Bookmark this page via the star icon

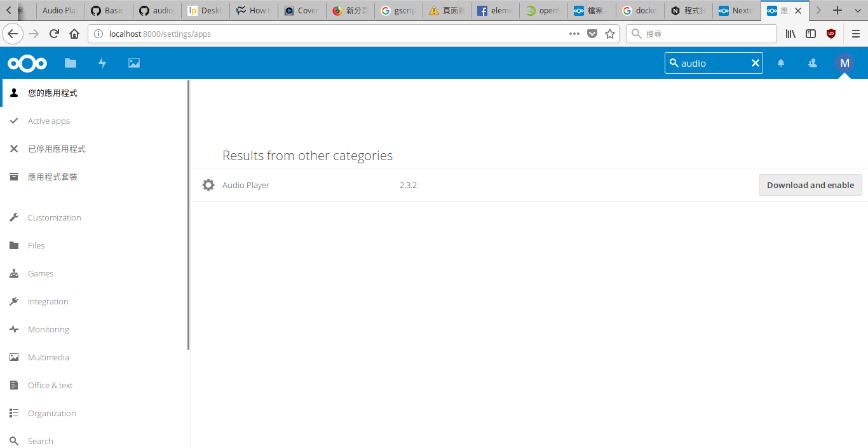pyautogui.click(x=609, y=34)
